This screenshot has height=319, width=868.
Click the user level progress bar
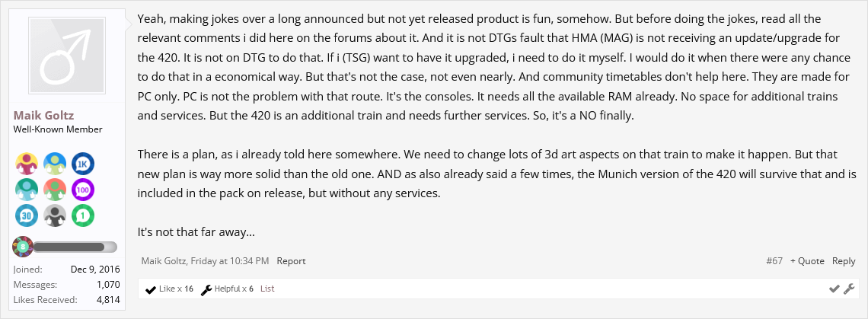pos(75,247)
